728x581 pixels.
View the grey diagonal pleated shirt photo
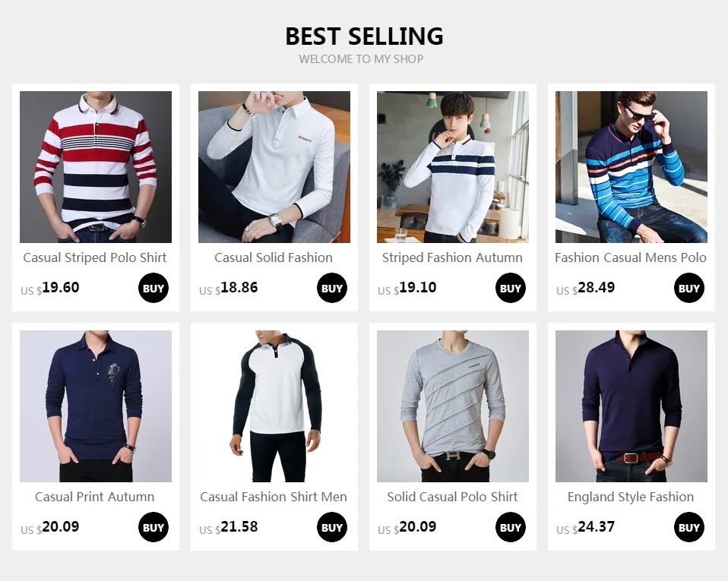(x=453, y=406)
